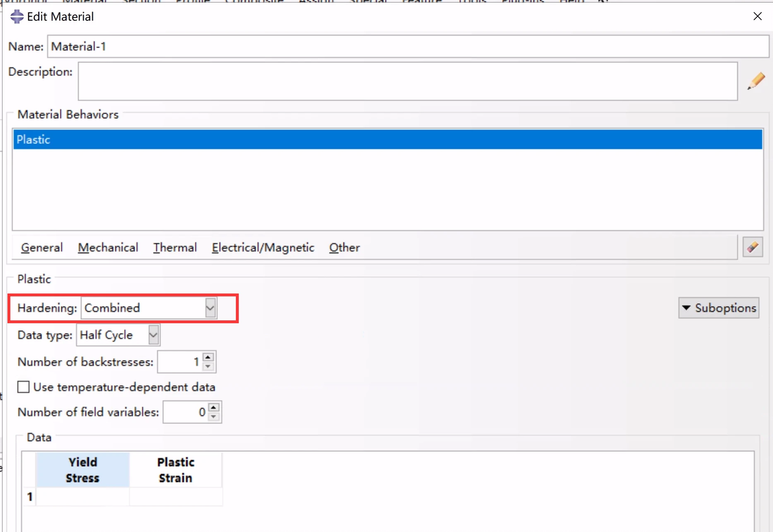Viewport: 773px width, 532px height.
Task: Open the Mechanical menu
Action: pos(108,248)
